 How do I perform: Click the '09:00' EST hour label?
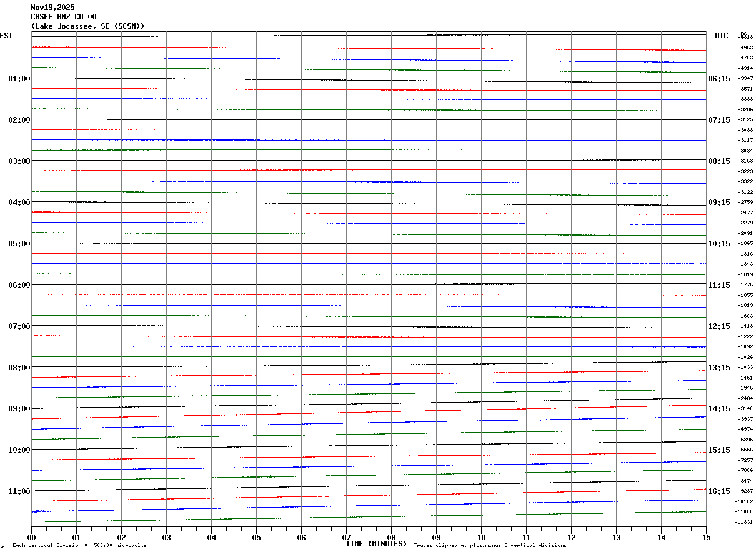pos(19,409)
